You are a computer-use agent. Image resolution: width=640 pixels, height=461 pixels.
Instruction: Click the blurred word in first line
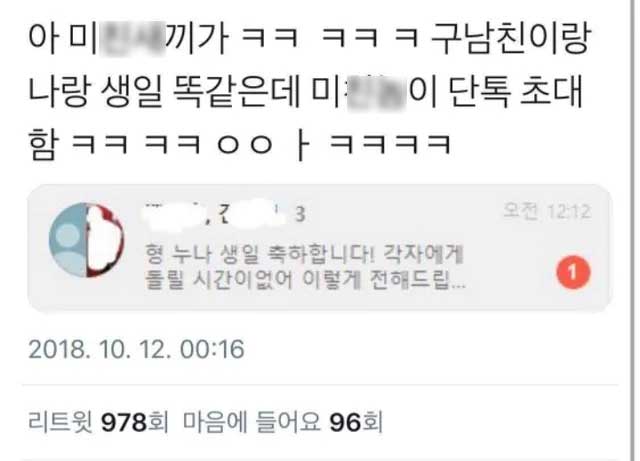(131, 38)
